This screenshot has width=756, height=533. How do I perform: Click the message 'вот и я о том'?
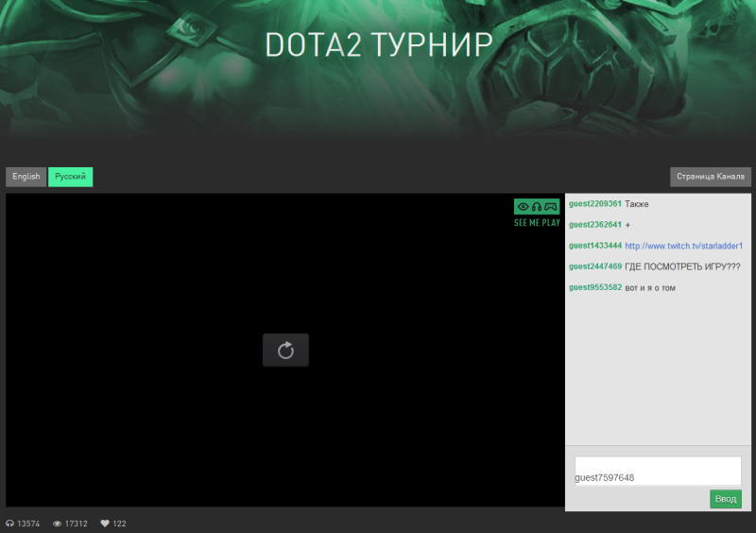point(650,288)
